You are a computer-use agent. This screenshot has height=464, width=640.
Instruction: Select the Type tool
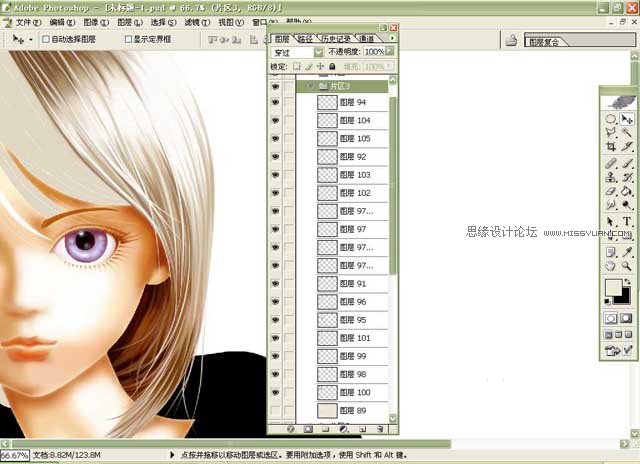627,221
